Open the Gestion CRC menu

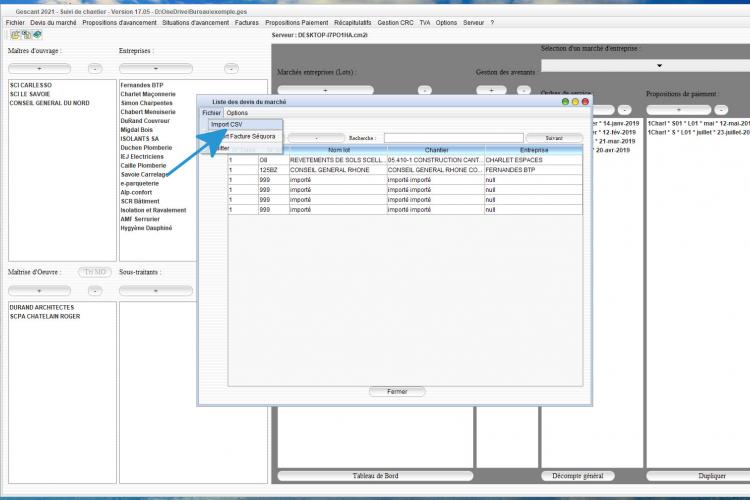[x=395, y=22]
